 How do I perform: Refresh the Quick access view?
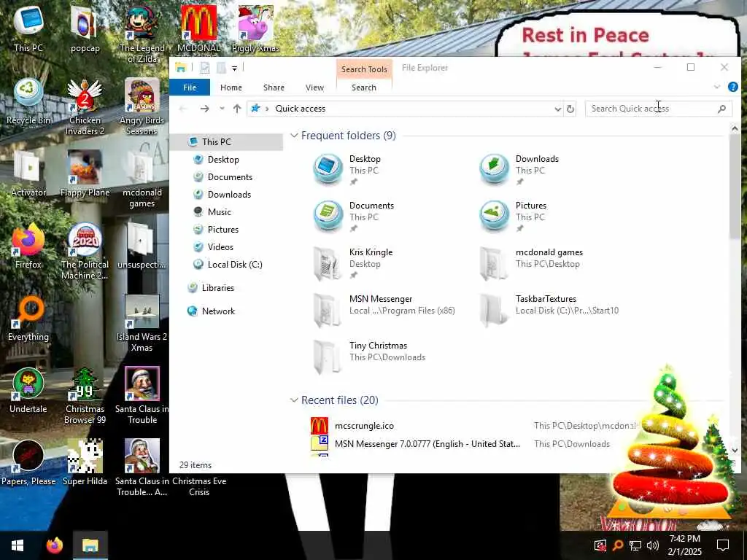click(570, 109)
